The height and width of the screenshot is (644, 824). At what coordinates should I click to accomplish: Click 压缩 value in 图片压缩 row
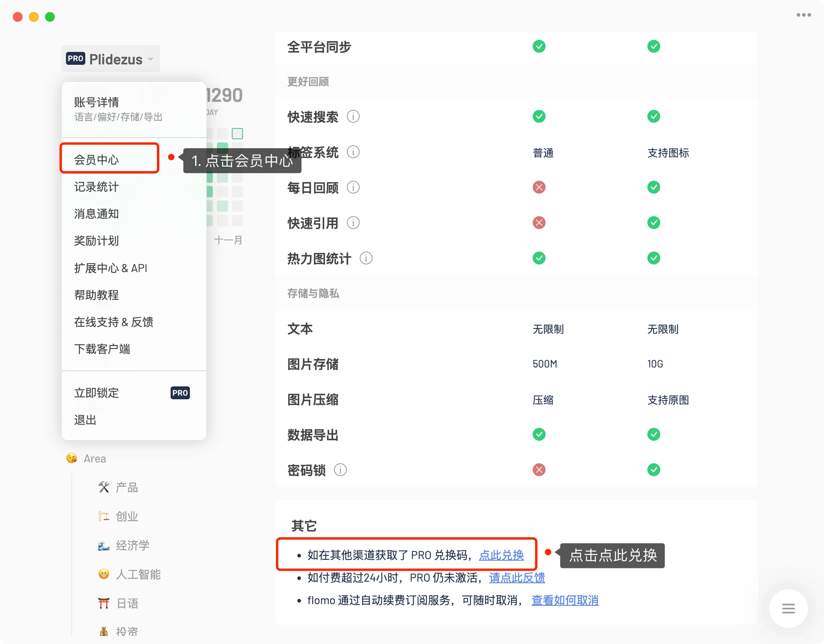(543, 400)
